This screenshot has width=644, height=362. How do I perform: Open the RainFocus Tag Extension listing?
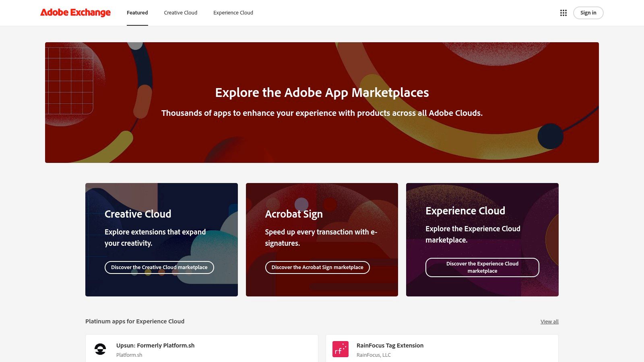390,345
